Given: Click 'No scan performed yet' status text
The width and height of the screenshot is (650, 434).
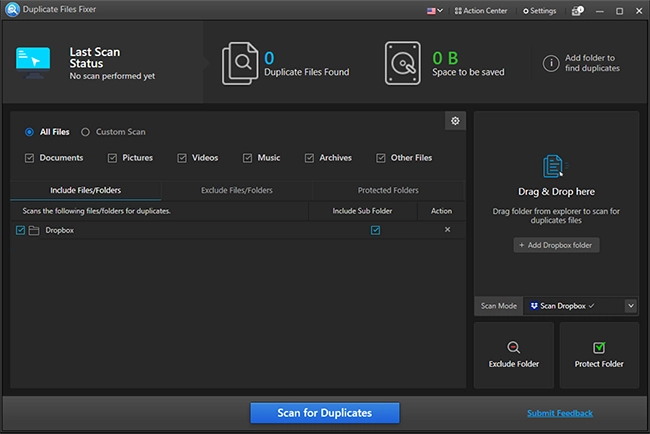Looking at the screenshot, I should [112, 76].
